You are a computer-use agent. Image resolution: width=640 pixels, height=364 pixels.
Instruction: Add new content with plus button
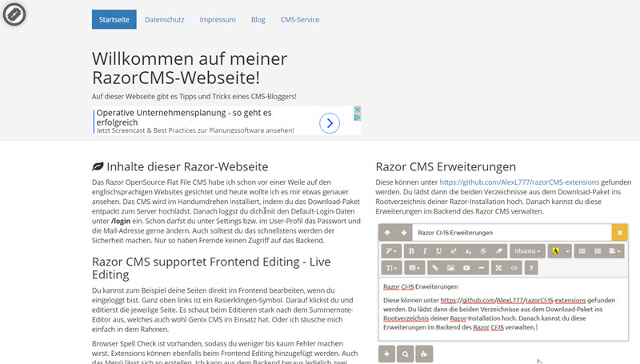click(x=386, y=354)
